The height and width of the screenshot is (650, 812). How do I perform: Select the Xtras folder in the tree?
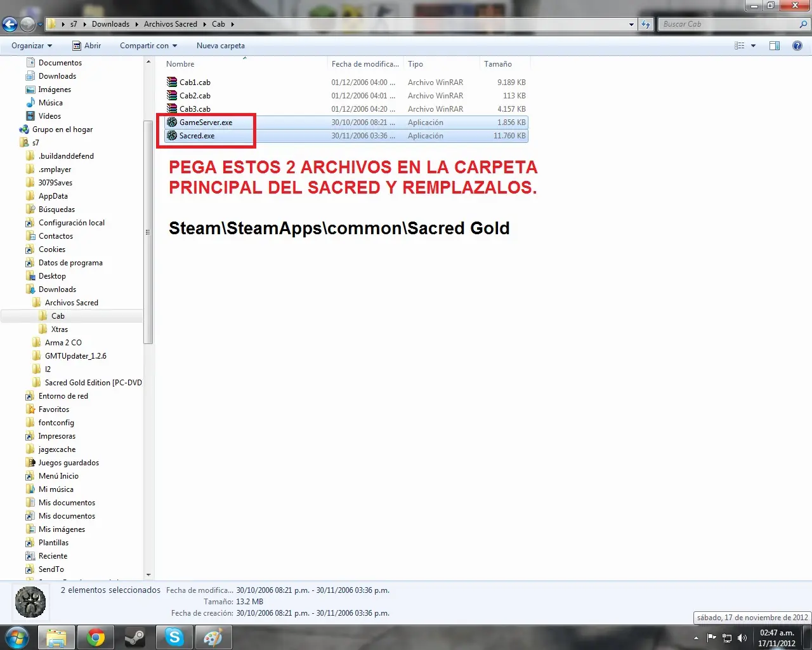60,329
